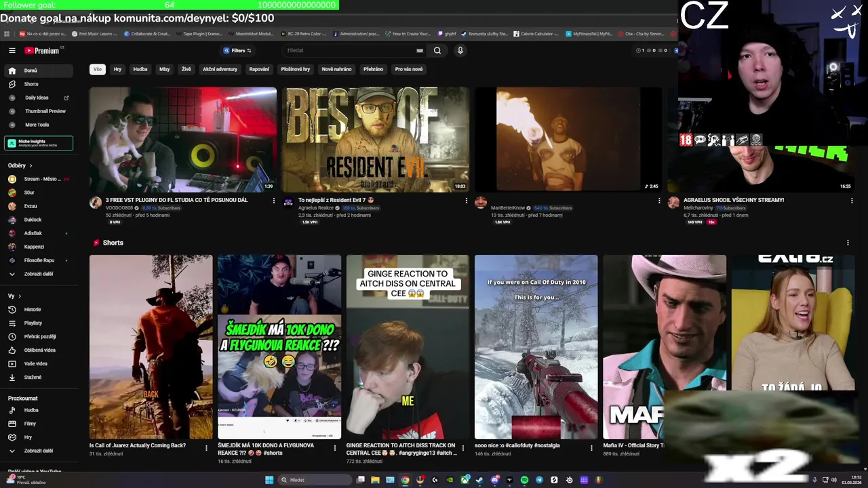Open options for Call of Juarez short

click(x=206, y=447)
